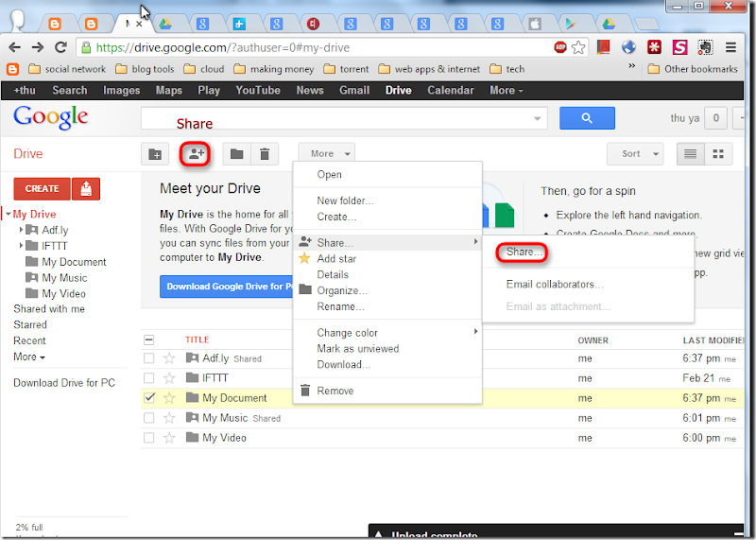Uncheck the My Document row checkbox
Screen dimensions: 756x540
point(149,397)
